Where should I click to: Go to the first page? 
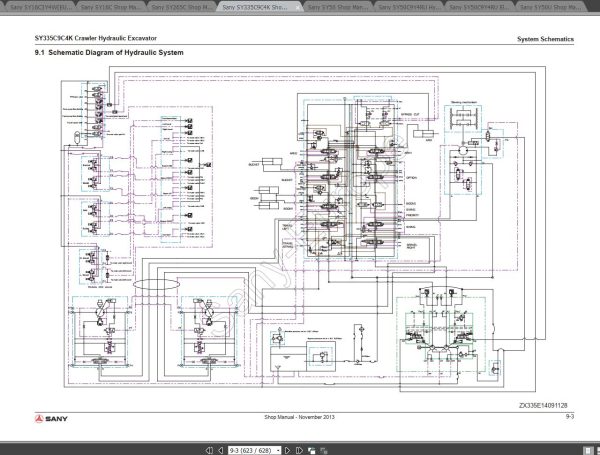[209, 450]
